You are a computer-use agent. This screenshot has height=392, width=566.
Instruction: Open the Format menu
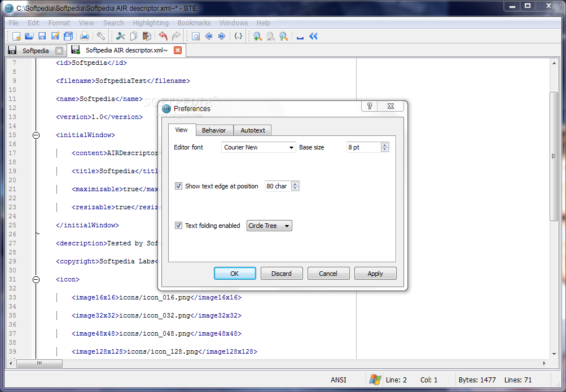point(59,23)
